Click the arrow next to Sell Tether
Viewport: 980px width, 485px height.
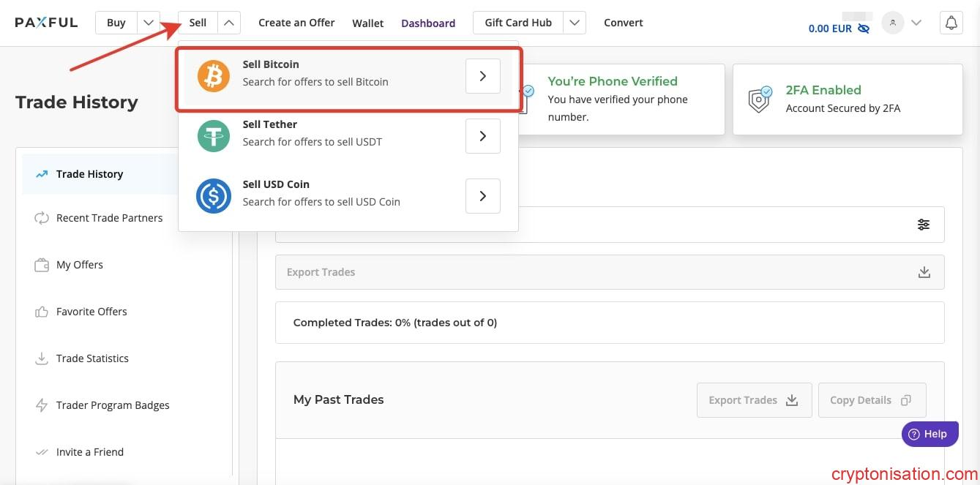coord(482,136)
